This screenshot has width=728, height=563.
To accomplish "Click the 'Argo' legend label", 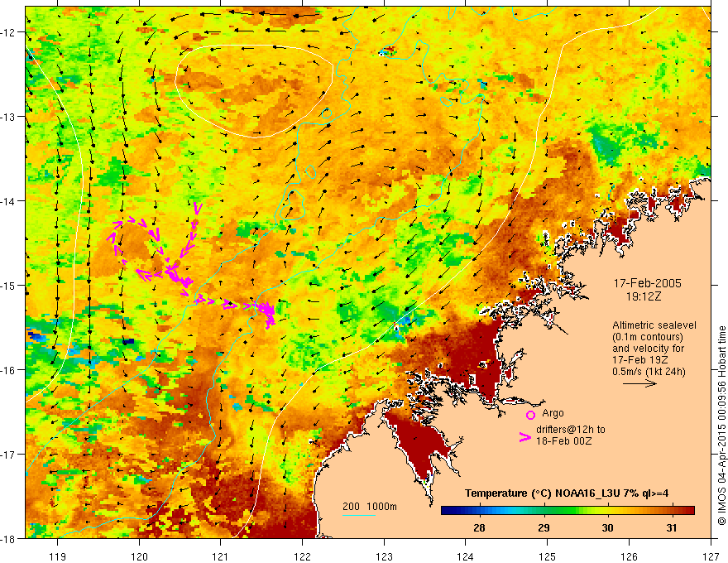I will click(x=553, y=413).
